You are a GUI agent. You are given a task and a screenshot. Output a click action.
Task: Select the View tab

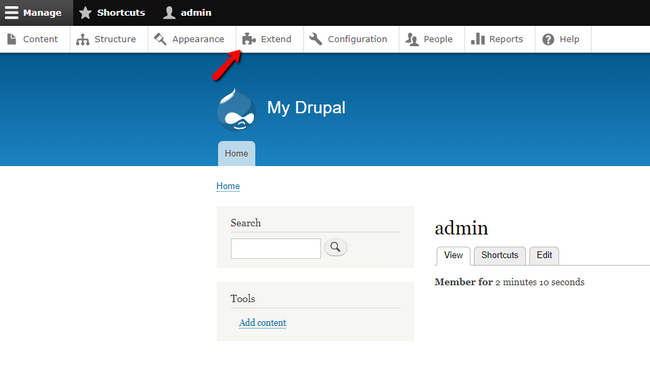tap(453, 256)
